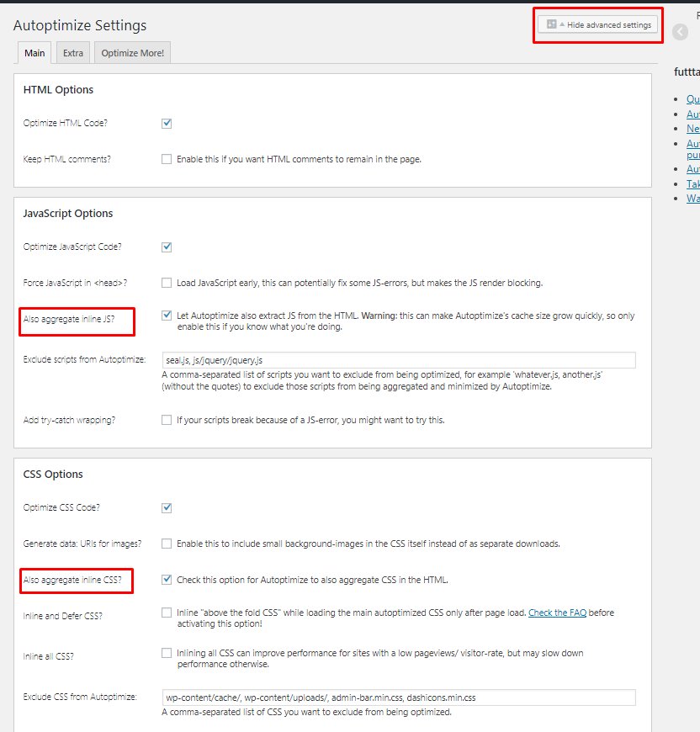700x732 pixels.
Task: Click the Exclude scripts from Autoptimize field
Action: pyautogui.click(x=399, y=360)
